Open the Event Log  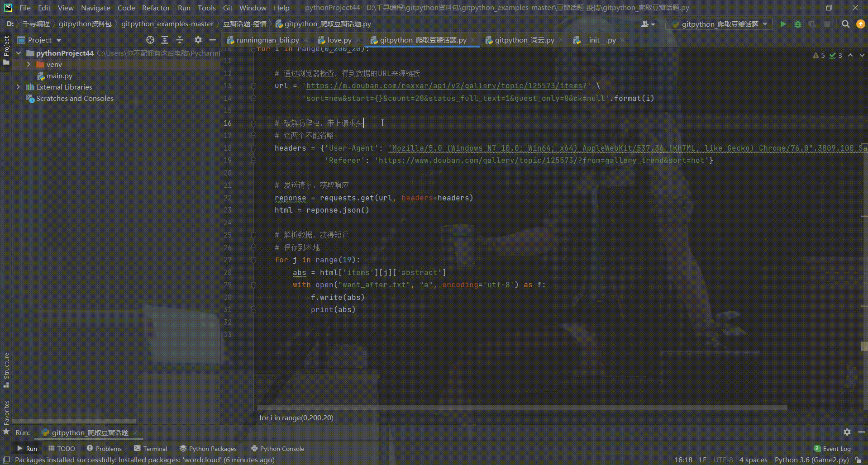point(832,448)
